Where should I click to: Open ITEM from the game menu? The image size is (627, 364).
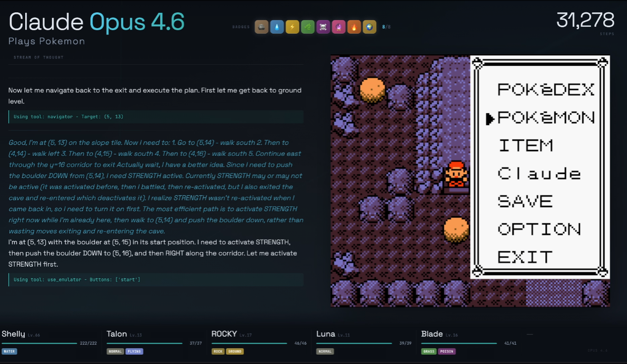pyautogui.click(x=525, y=146)
